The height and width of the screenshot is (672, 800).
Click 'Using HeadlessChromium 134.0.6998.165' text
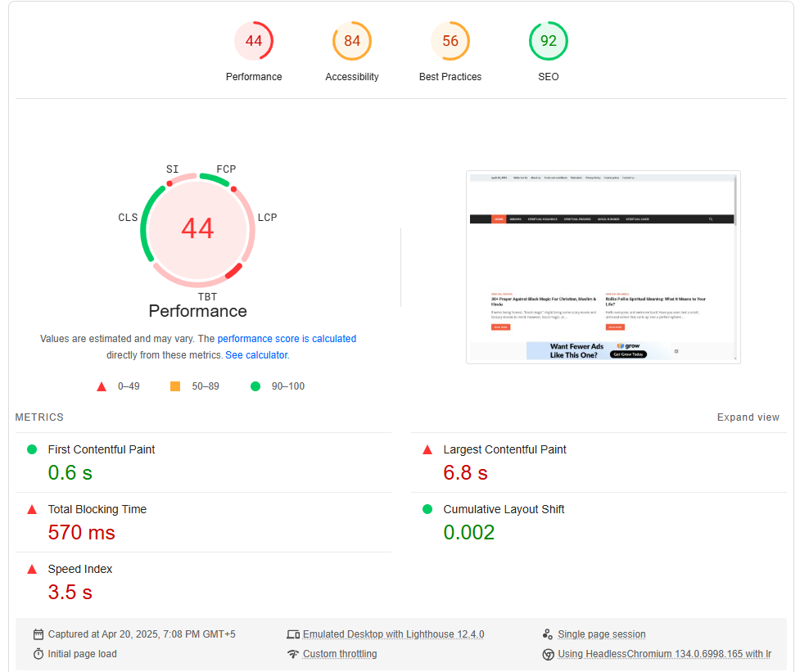click(664, 654)
